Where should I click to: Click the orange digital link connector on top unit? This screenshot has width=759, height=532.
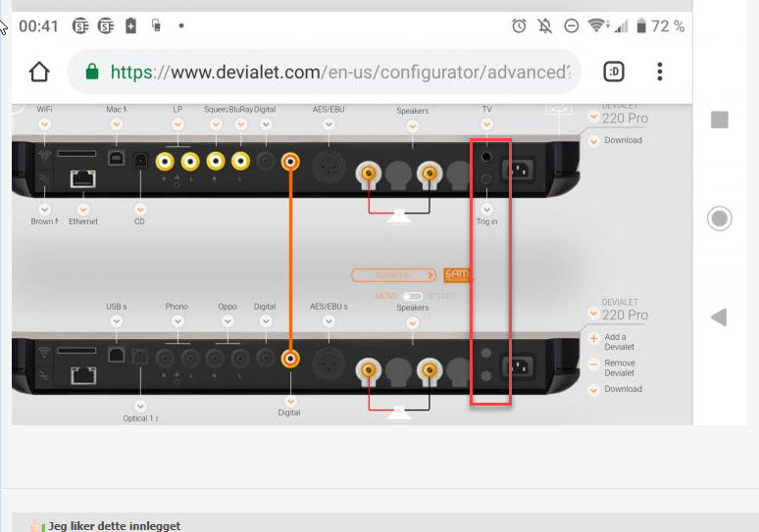tap(290, 162)
